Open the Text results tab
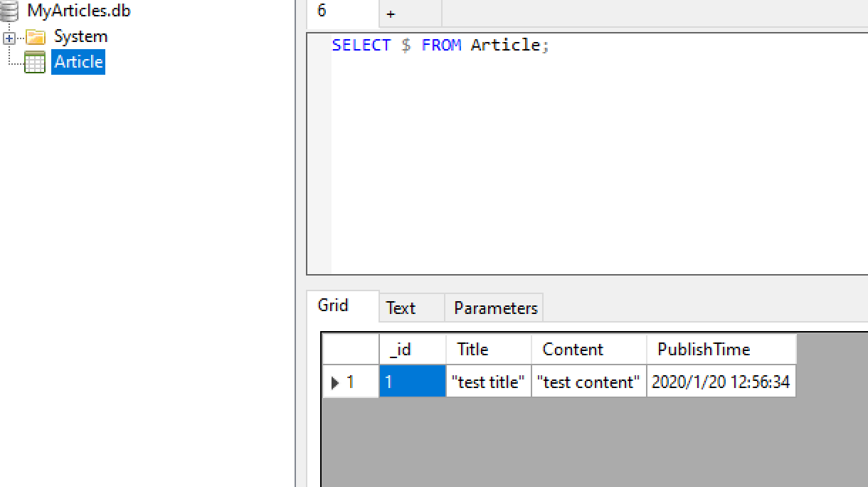868x487 pixels. pyautogui.click(x=411, y=308)
